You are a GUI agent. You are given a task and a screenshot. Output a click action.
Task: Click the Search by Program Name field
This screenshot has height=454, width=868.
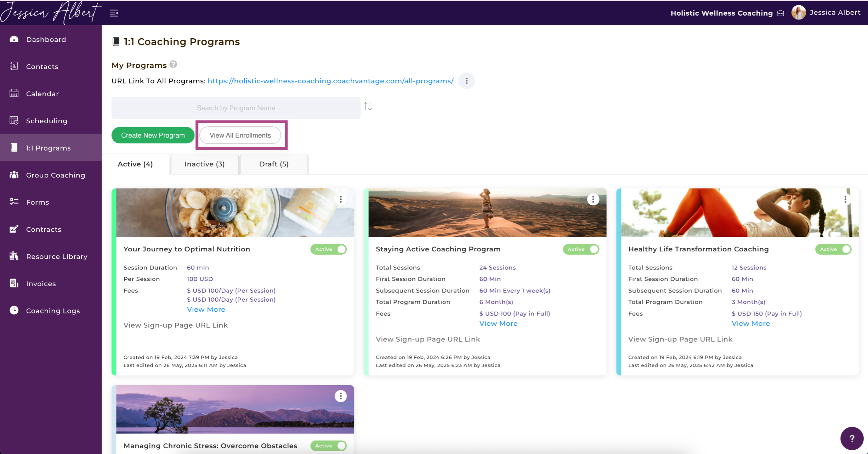click(236, 108)
